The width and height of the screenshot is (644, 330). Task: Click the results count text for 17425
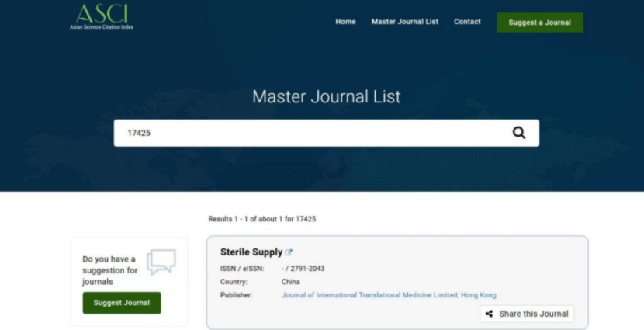click(262, 219)
